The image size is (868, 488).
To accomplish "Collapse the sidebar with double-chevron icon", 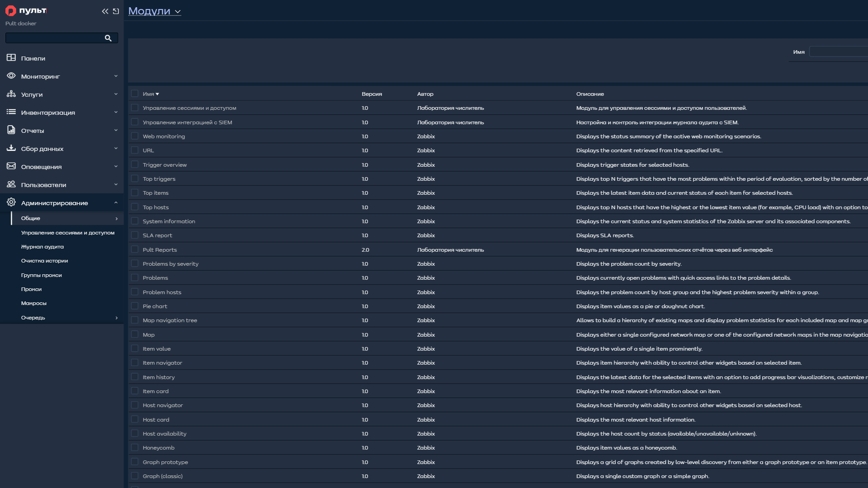I will click(105, 11).
